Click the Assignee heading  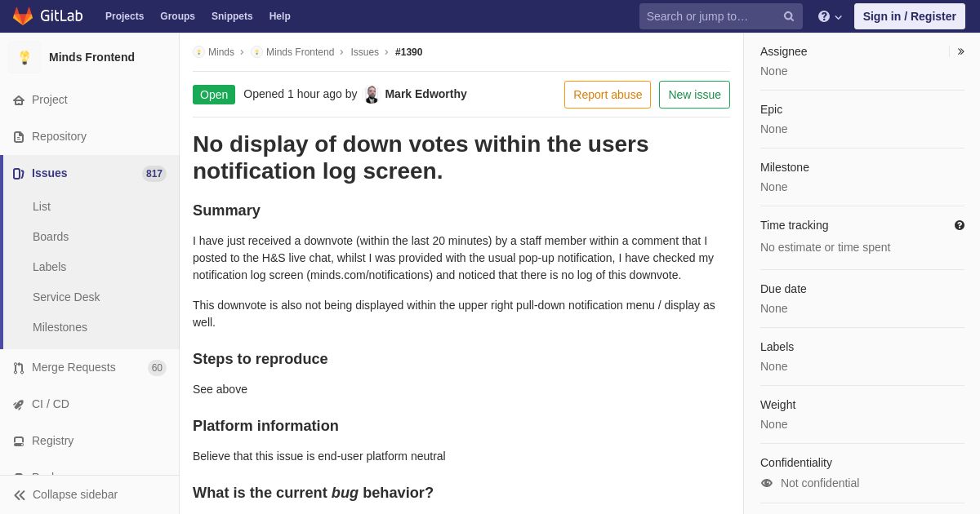(x=784, y=51)
